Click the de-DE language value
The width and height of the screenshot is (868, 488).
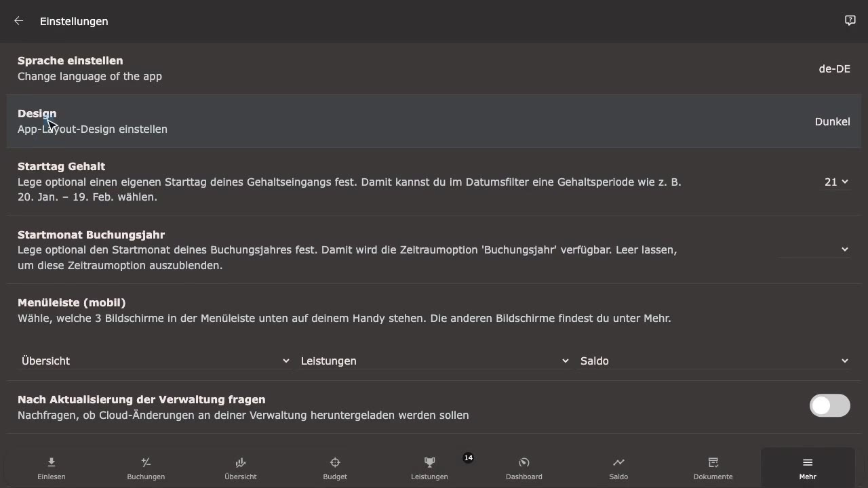point(834,68)
